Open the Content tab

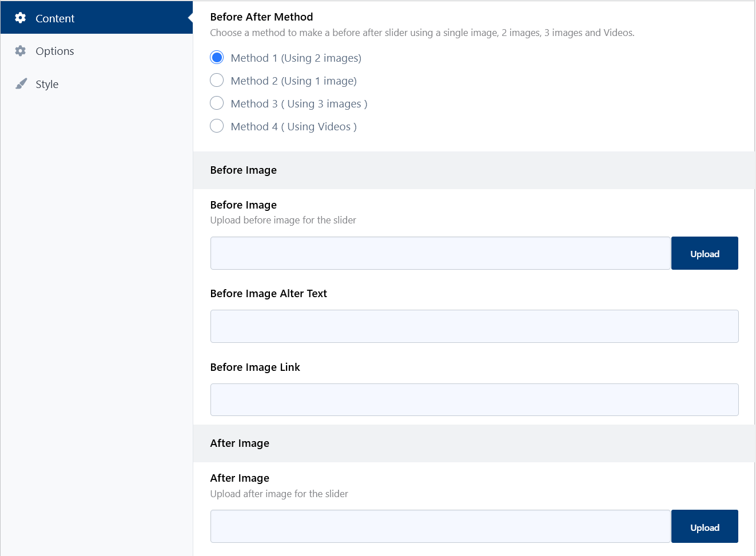(x=97, y=18)
